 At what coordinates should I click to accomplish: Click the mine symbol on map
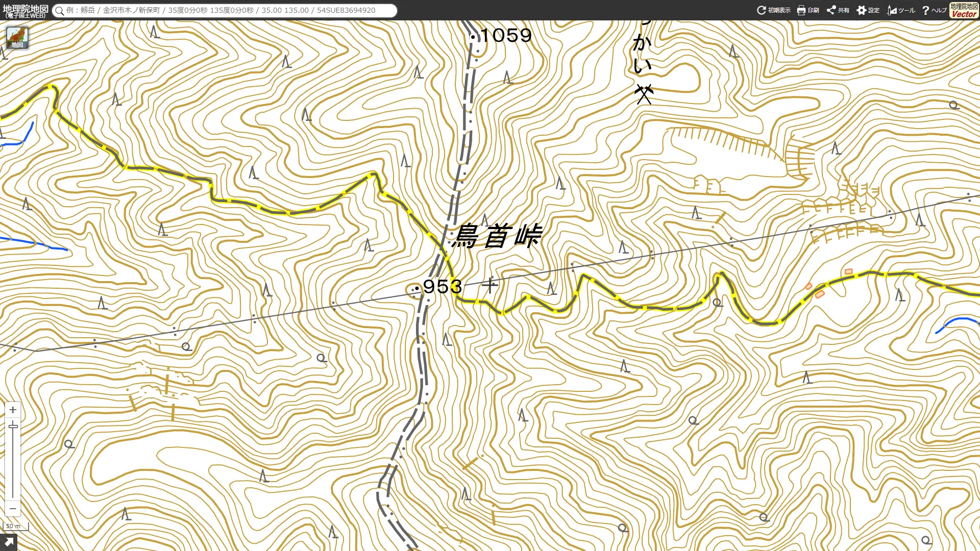pyautogui.click(x=644, y=94)
